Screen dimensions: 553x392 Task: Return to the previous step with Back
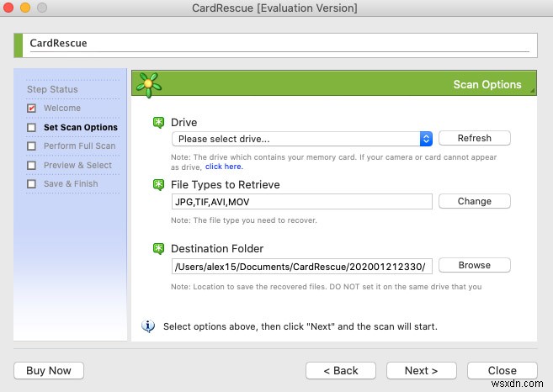tap(340, 370)
